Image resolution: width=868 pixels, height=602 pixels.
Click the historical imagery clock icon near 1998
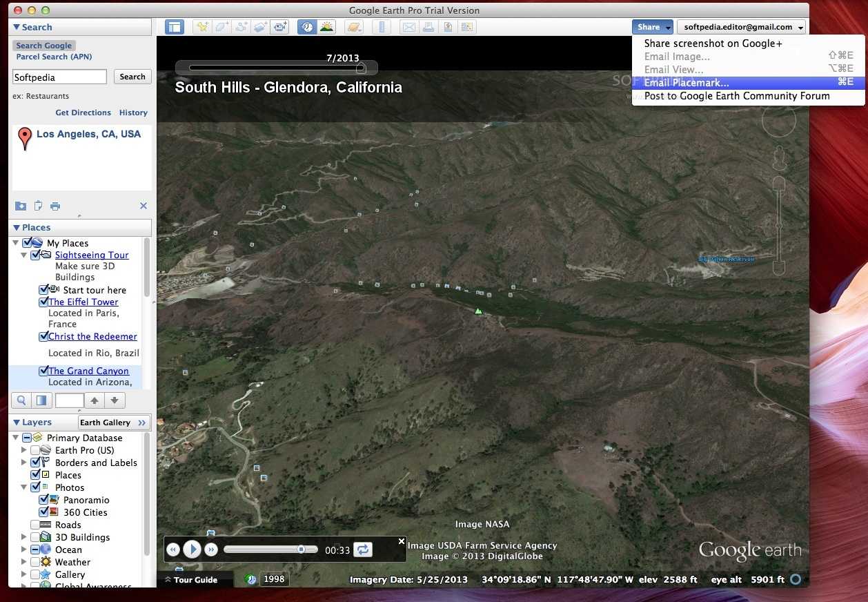click(x=251, y=579)
